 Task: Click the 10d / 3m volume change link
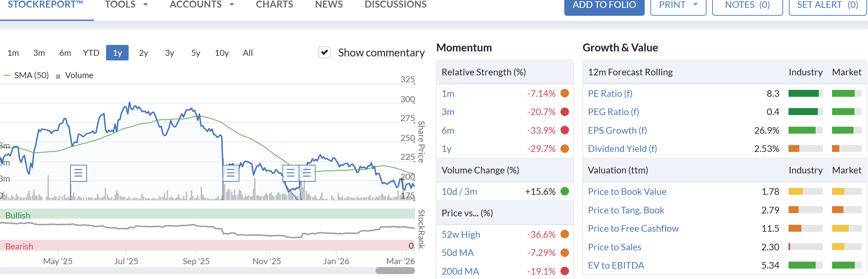tap(459, 192)
